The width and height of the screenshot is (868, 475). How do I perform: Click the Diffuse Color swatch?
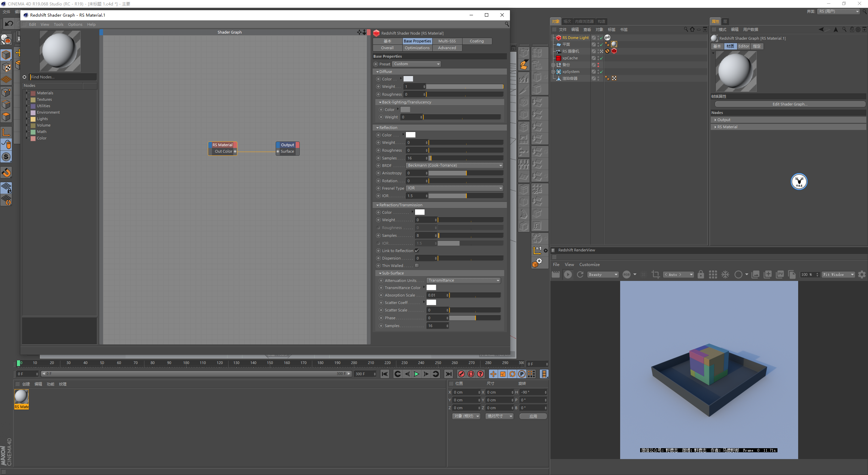point(408,79)
